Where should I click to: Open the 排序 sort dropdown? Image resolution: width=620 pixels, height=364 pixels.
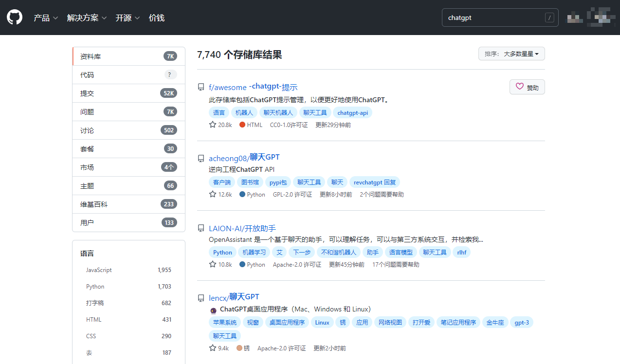click(511, 54)
